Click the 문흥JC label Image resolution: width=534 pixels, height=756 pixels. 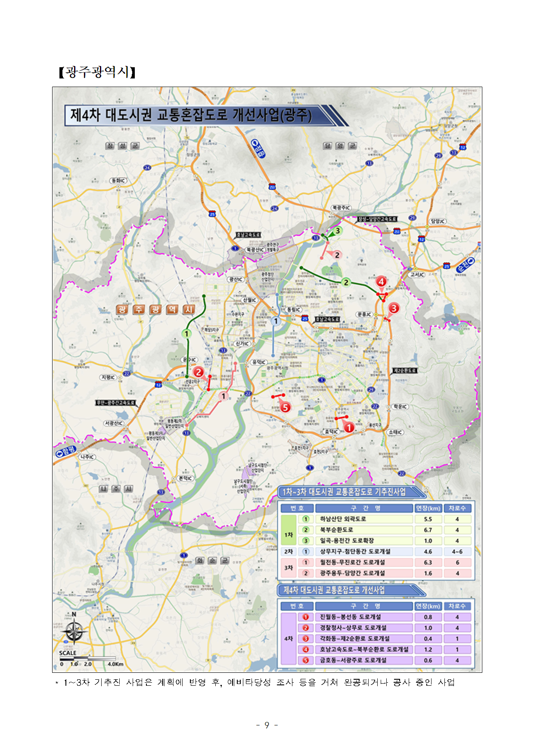coord(365,315)
